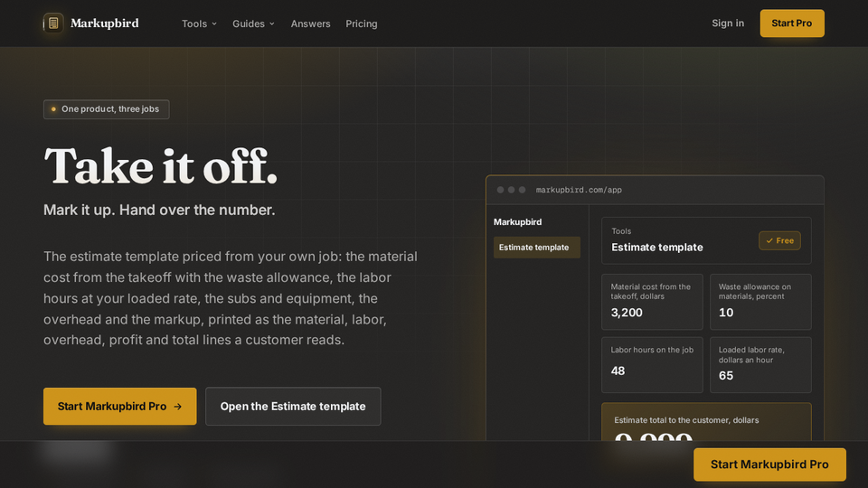Go to the Answers page
The width and height of the screenshot is (868, 488).
click(310, 23)
